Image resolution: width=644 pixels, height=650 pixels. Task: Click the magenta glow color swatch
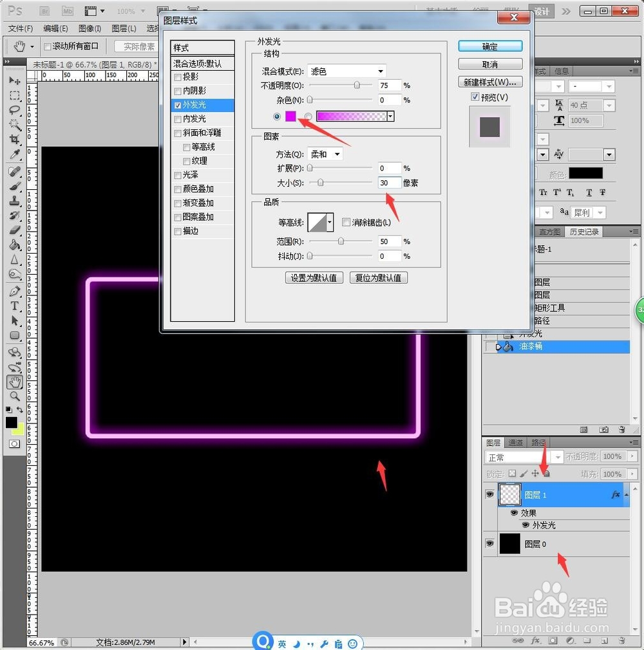290,116
